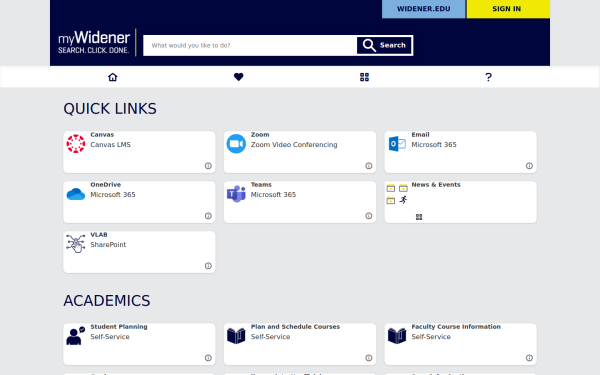The height and width of the screenshot is (375, 600).
Task: Click the SIGN IN button
Action: point(508,9)
